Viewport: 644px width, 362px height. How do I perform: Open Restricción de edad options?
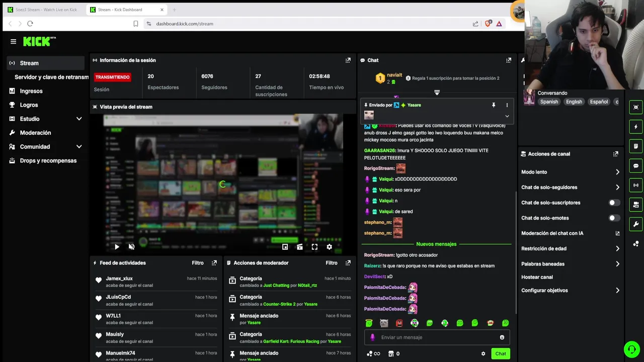click(x=571, y=249)
